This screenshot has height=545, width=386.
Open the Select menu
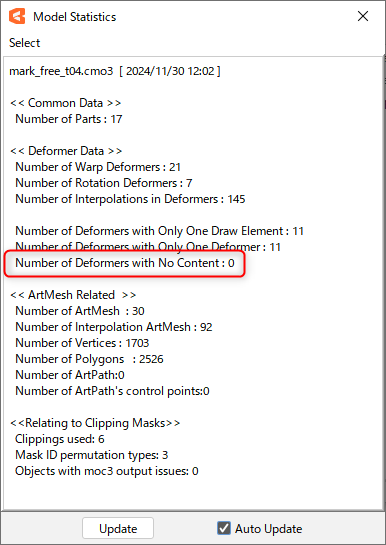point(24,43)
